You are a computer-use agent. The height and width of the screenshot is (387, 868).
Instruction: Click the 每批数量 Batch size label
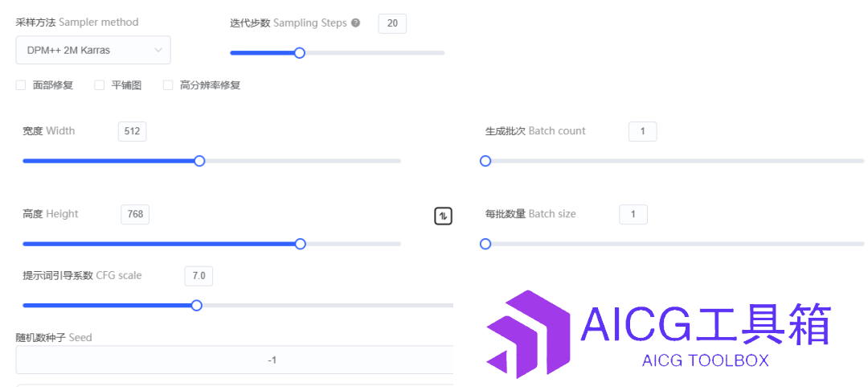[530, 214]
